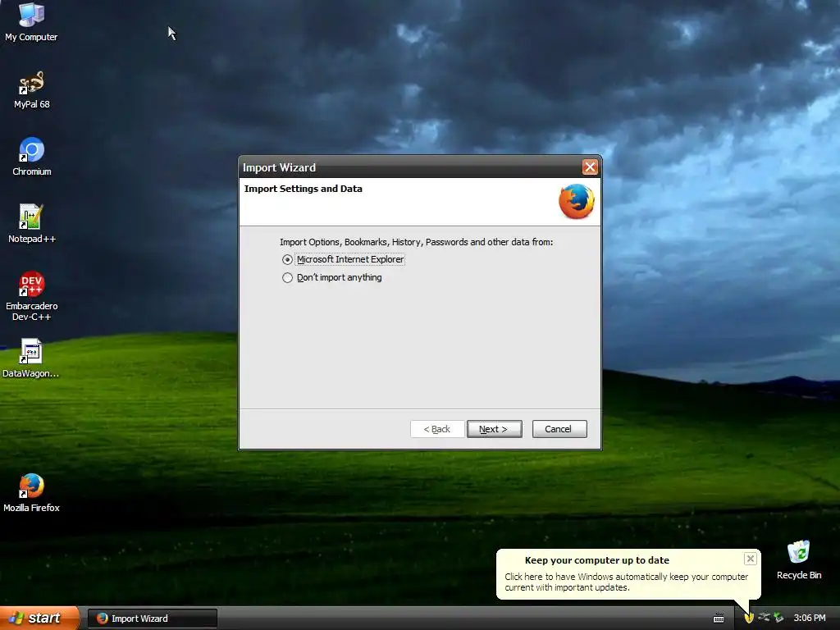
Task: Click the Windows Security shield tray icon
Action: (749, 618)
